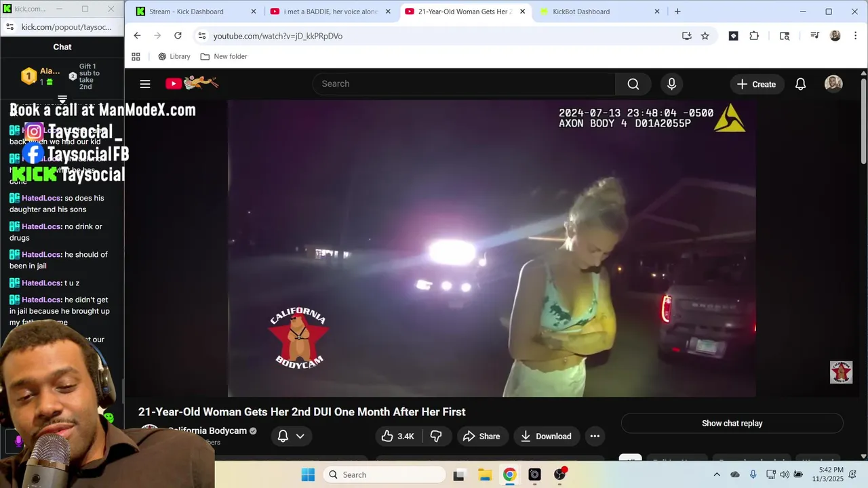Open the Chrome profile avatar
The height and width of the screenshot is (488, 868).
[x=835, y=36]
